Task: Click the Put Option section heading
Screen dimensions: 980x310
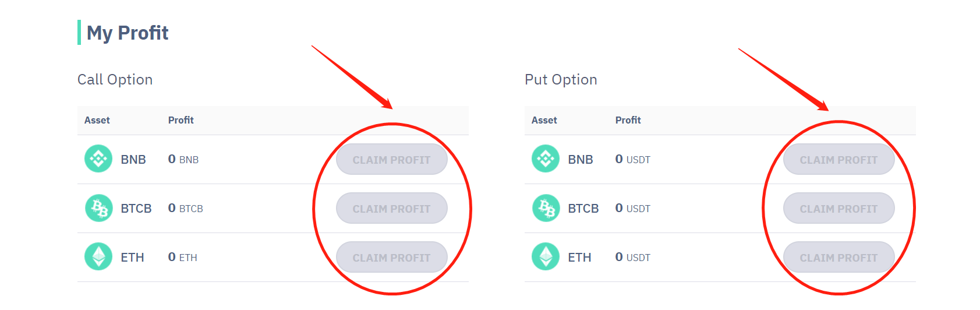Action: coord(561,80)
